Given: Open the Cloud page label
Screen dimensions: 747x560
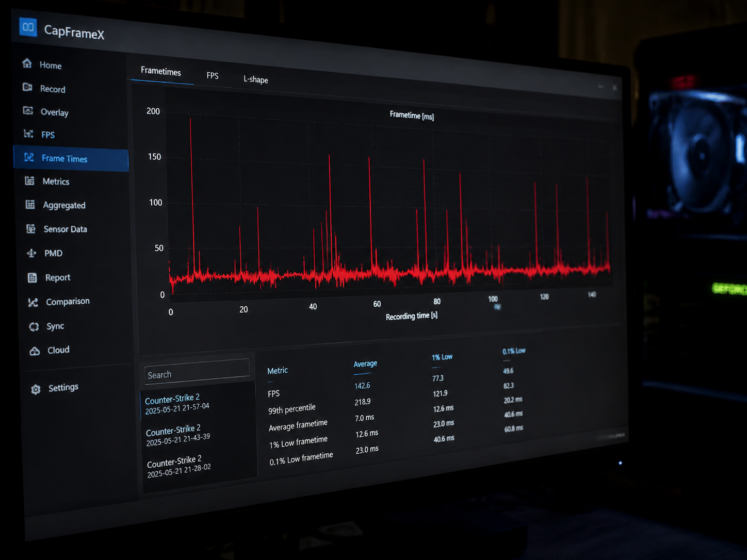Looking at the screenshot, I should (58, 350).
